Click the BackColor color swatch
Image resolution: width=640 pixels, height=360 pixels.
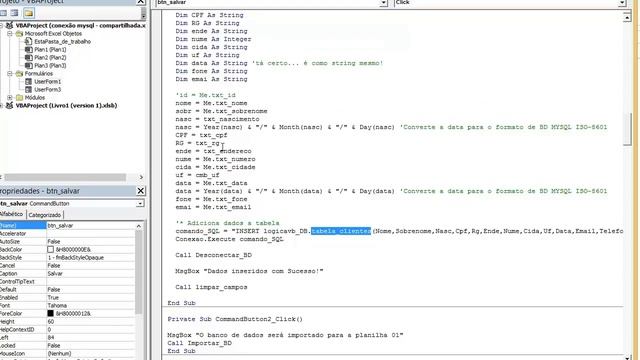click(50, 249)
